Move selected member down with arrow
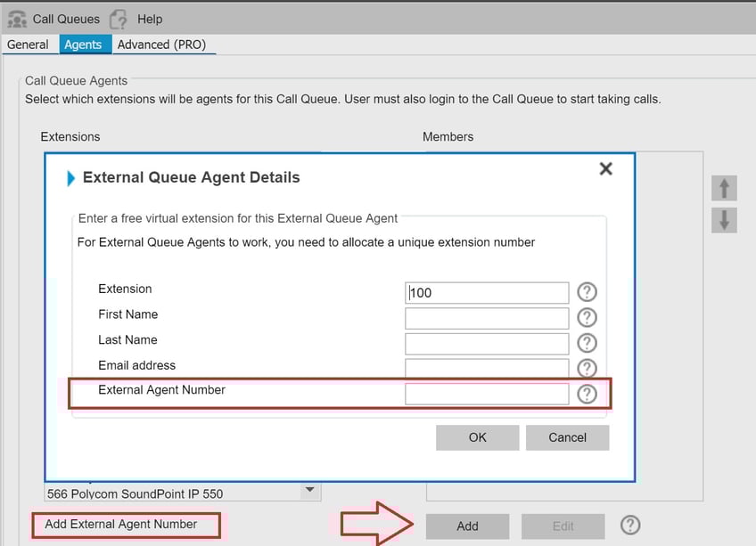Image resolution: width=756 pixels, height=546 pixels. click(724, 220)
